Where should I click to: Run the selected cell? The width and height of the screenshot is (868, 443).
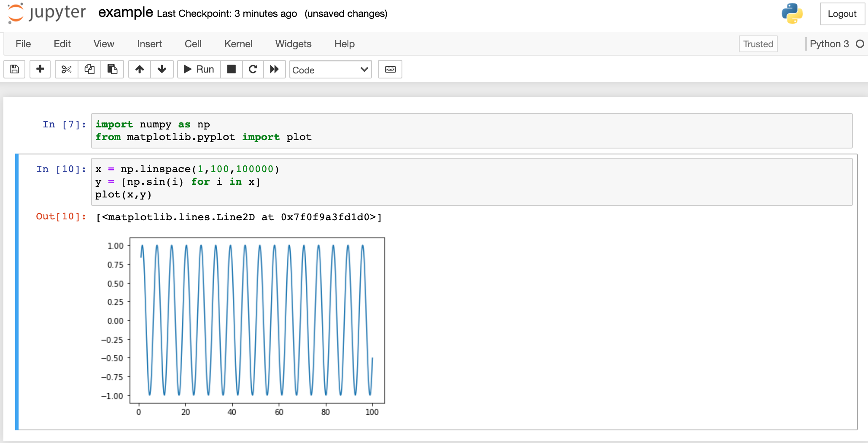click(199, 69)
